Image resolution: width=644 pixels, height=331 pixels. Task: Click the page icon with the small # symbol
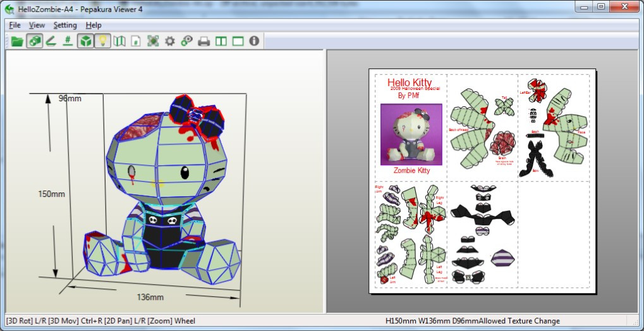[136, 41]
